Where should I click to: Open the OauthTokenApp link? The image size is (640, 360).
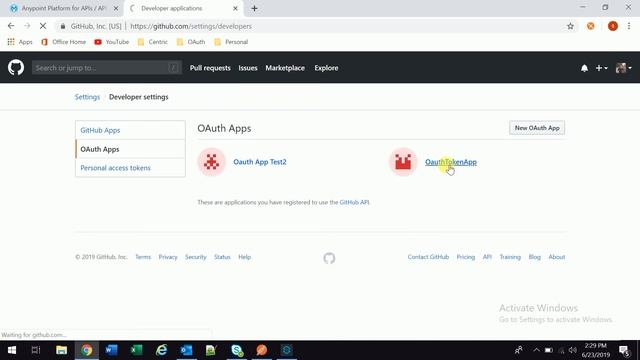pyautogui.click(x=451, y=162)
